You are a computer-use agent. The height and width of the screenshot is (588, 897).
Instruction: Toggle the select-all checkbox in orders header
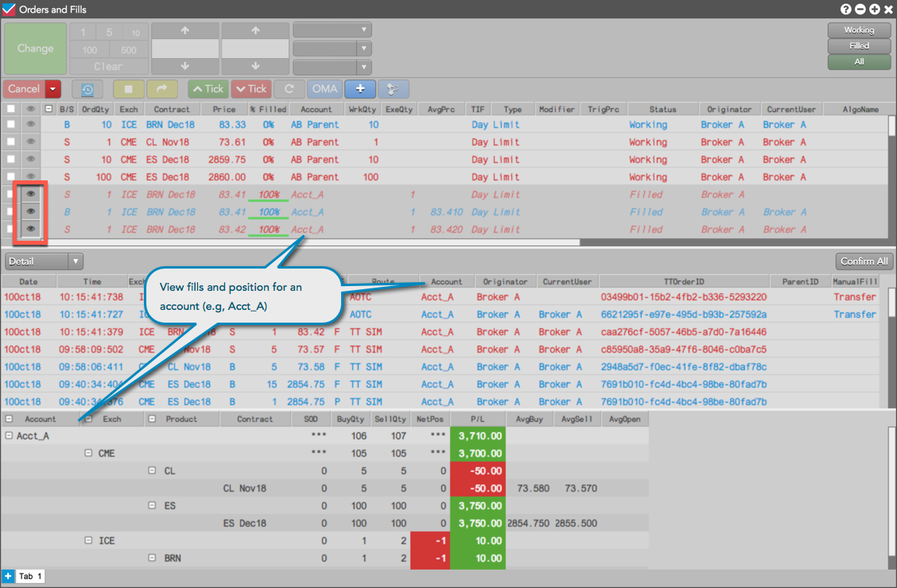(x=11, y=109)
